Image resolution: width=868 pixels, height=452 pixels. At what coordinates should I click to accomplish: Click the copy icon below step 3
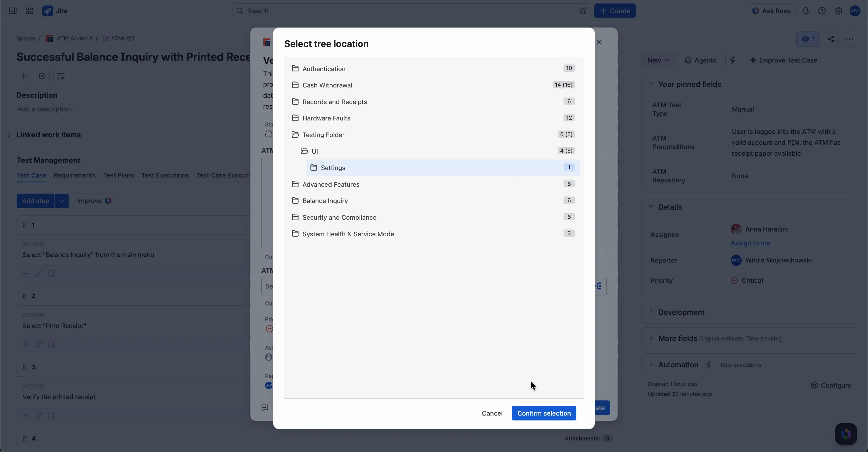click(x=52, y=416)
